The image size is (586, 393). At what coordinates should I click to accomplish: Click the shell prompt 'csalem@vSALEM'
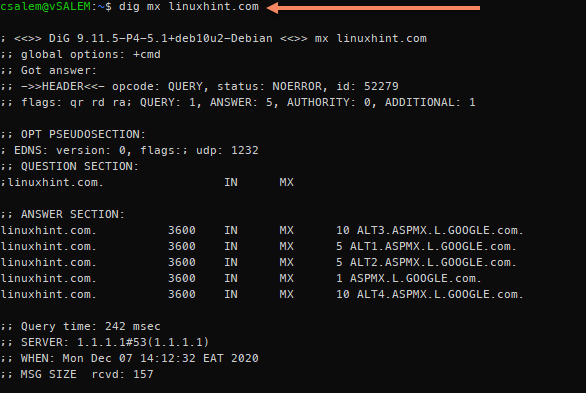[x=45, y=7]
